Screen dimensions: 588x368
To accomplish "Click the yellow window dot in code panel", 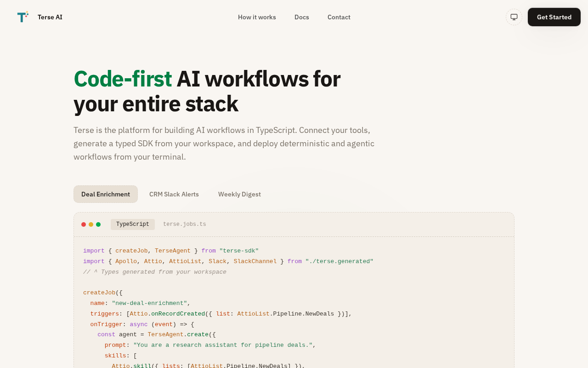I will (91, 224).
